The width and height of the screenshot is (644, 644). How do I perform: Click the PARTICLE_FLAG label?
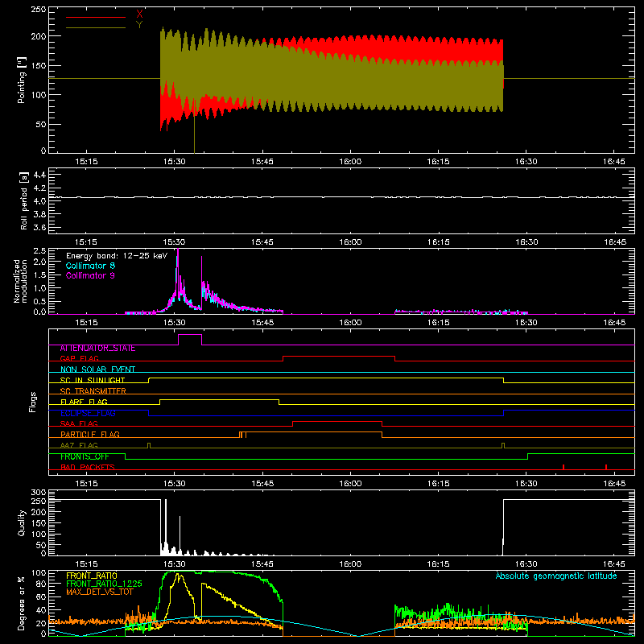[89, 435]
